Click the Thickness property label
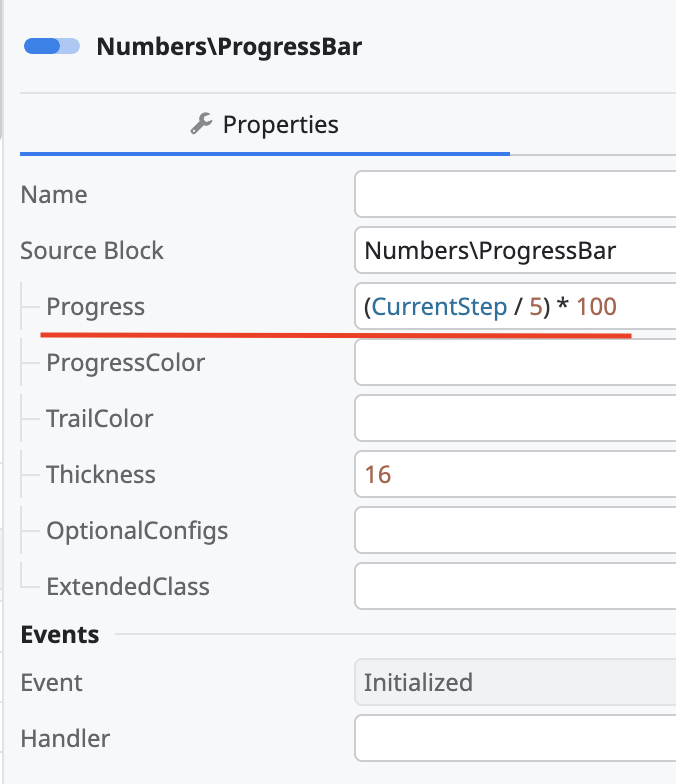Screen dimensions: 676x784 click(x=101, y=474)
